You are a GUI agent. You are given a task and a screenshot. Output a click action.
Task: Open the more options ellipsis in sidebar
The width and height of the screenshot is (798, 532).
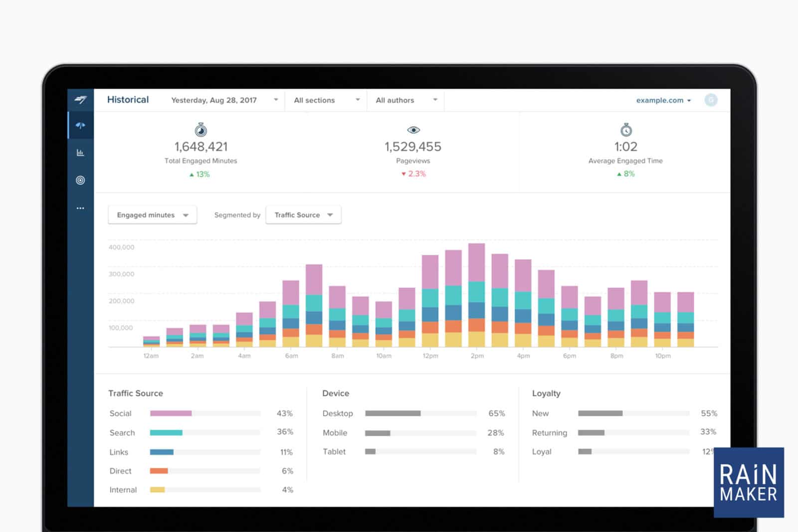pos(80,208)
